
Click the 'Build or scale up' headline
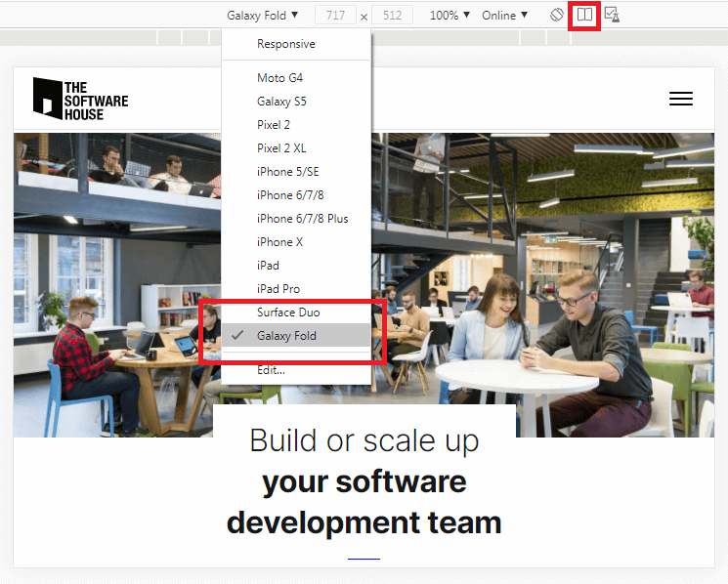coord(364,440)
